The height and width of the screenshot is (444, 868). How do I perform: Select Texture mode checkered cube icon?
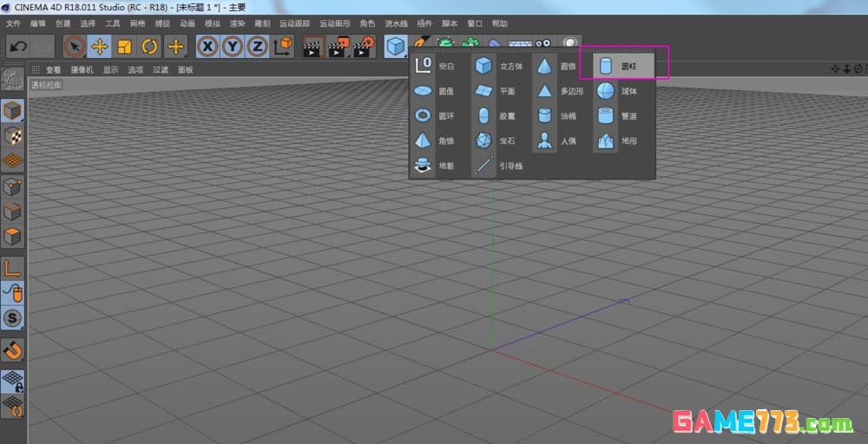13,136
